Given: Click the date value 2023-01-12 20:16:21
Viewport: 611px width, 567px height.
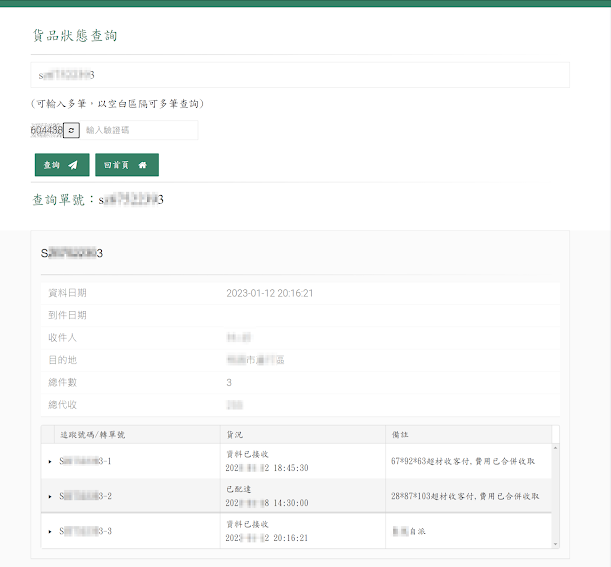Looking at the screenshot, I should [270, 293].
